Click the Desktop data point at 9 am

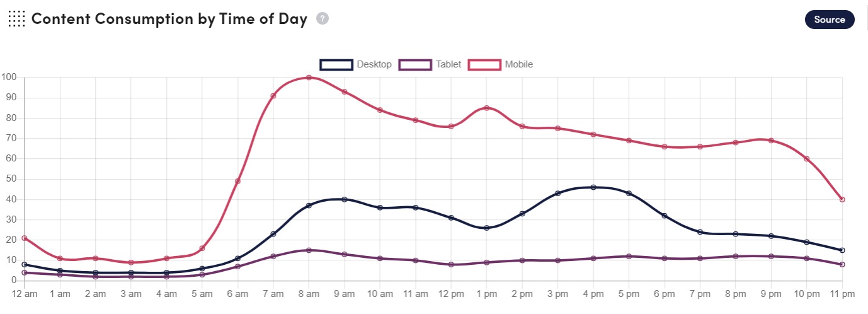tap(344, 199)
